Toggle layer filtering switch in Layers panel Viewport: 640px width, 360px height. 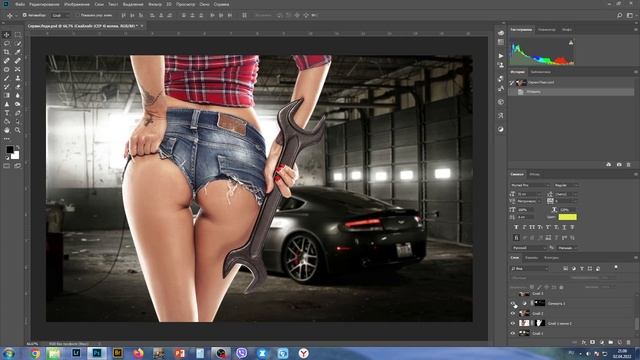616,268
